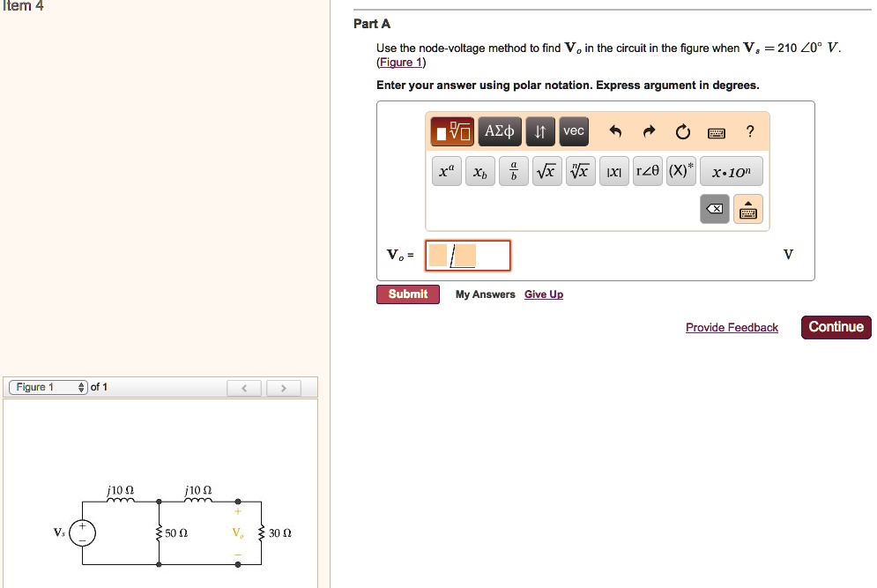
Task: Click the next figure chevron
Action: (284, 386)
